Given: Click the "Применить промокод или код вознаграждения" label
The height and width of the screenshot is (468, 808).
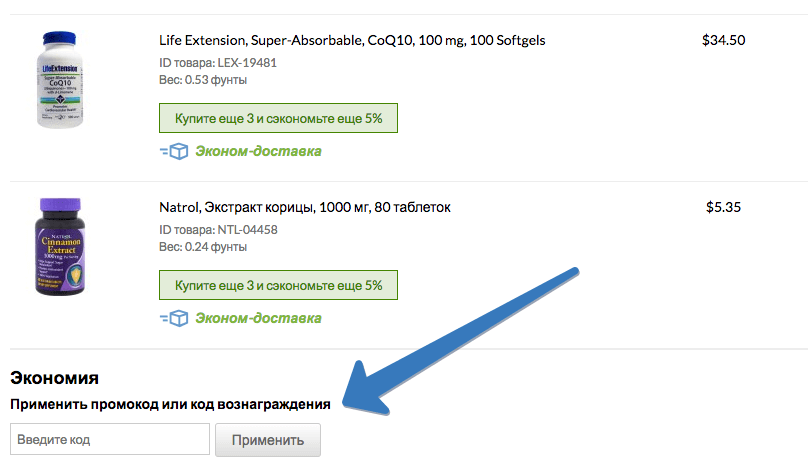Looking at the screenshot, I should tap(170, 404).
